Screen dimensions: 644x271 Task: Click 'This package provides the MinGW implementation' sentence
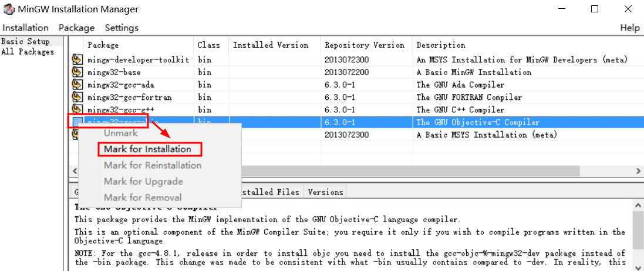267,219
